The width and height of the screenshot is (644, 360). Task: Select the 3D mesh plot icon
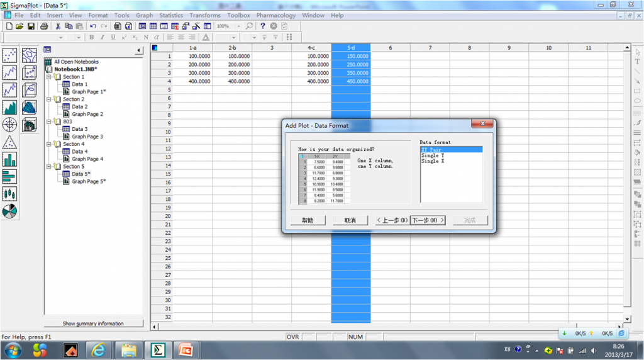click(29, 107)
